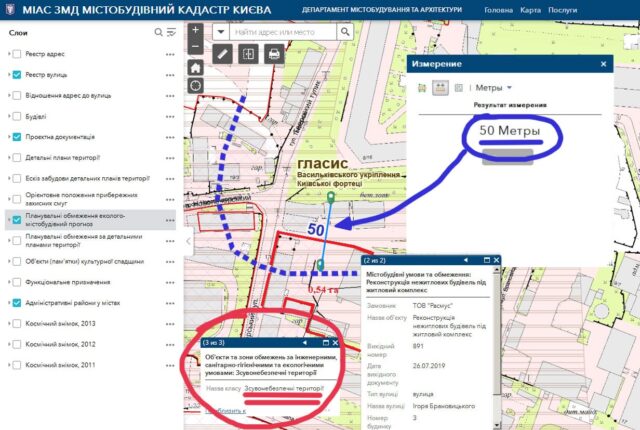Open search source dropdown arrow

(x=220, y=30)
